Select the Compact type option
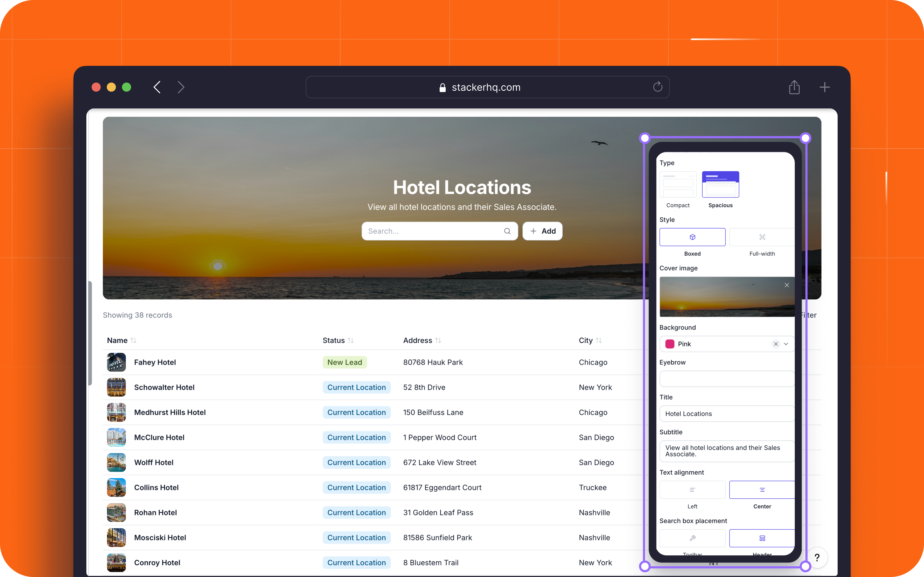 678,185
